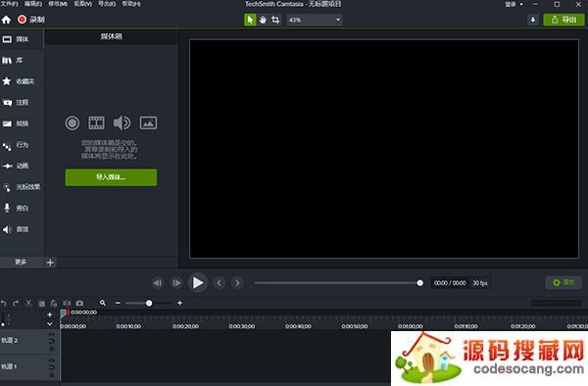Viewport: 588px width, 386px height.
Task: Start recording with red 录制 button
Action: pos(31,20)
